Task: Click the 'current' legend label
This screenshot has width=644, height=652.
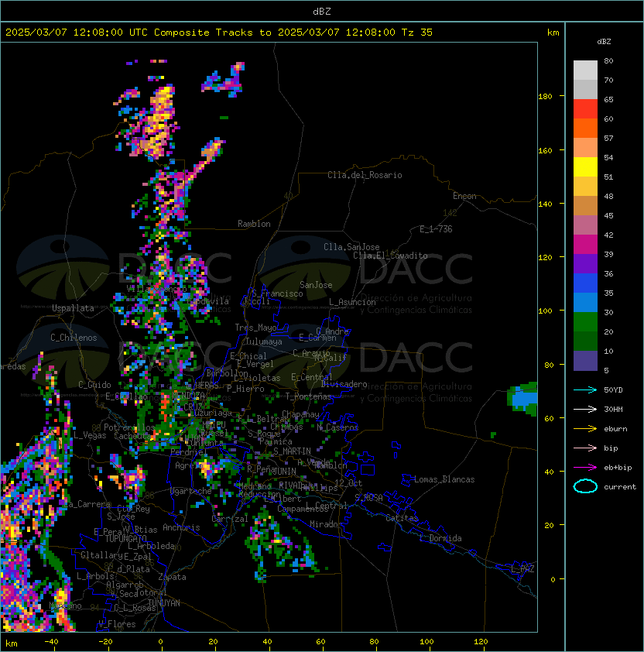Action: [620, 487]
